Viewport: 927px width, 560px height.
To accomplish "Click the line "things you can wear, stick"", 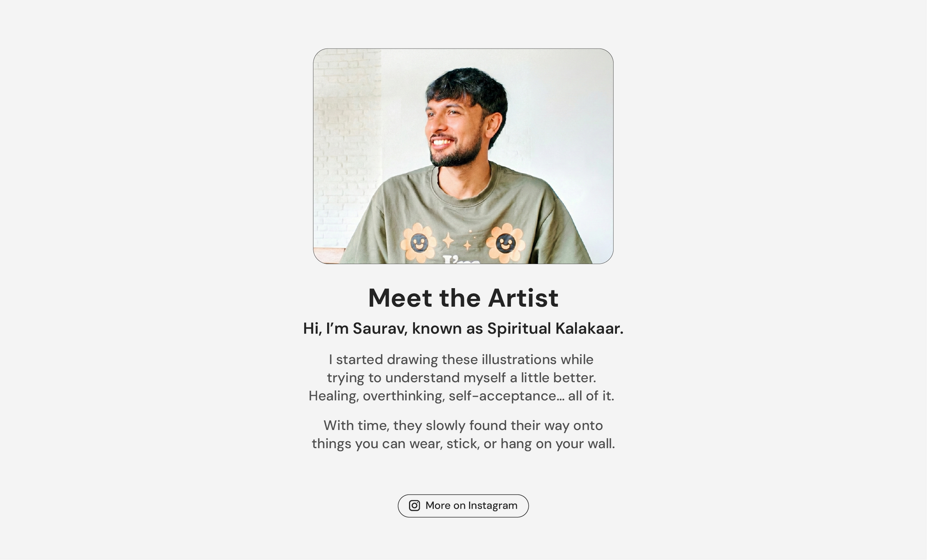I will click(463, 444).
